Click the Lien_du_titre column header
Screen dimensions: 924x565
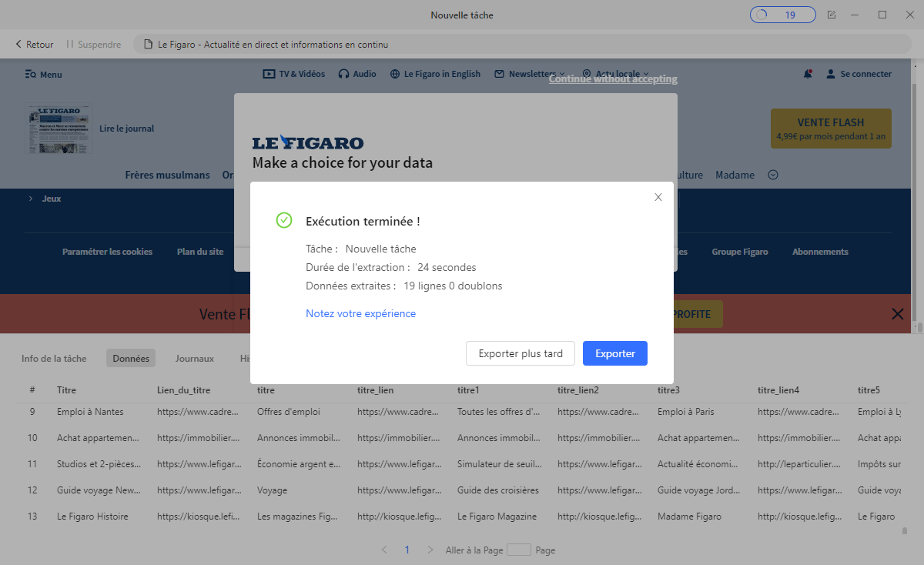183,390
